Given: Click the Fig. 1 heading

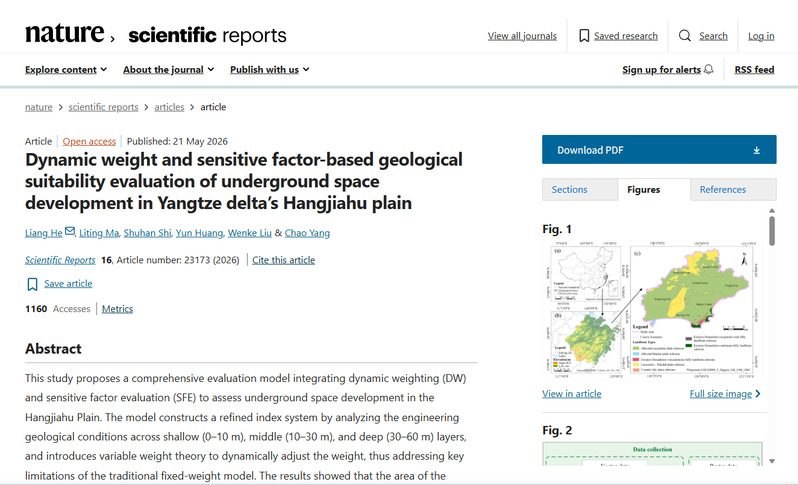Looking at the screenshot, I should coord(557,230).
